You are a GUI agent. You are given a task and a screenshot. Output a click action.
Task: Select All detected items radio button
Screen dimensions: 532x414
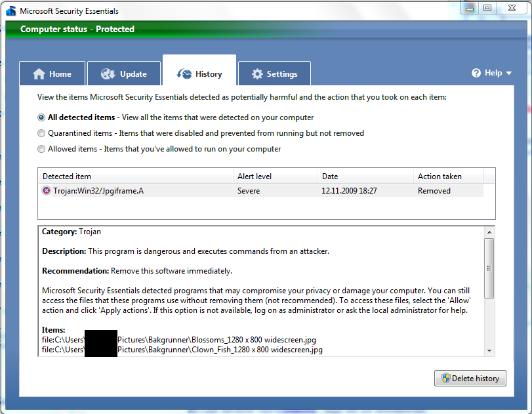tap(41, 117)
